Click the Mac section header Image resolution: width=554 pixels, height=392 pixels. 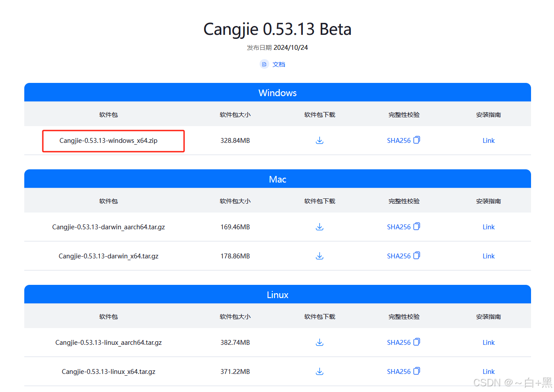(278, 179)
